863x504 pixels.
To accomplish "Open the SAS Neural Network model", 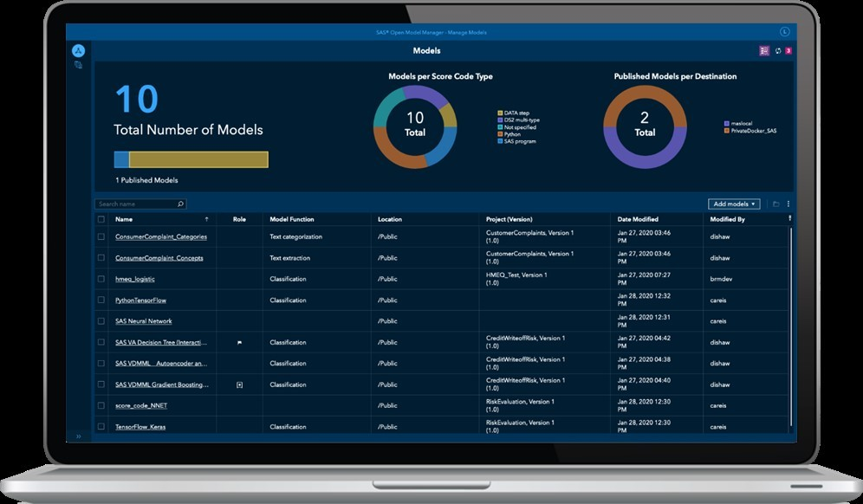I will tap(144, 321).
